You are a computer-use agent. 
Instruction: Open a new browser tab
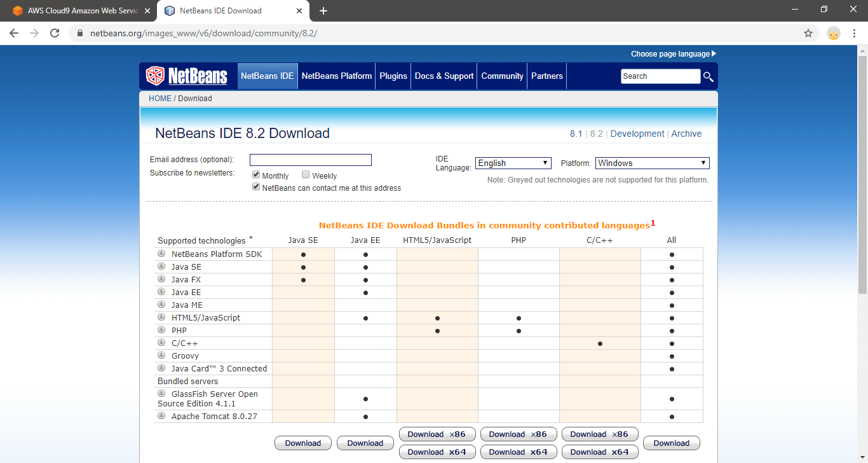tap(323, 11)
